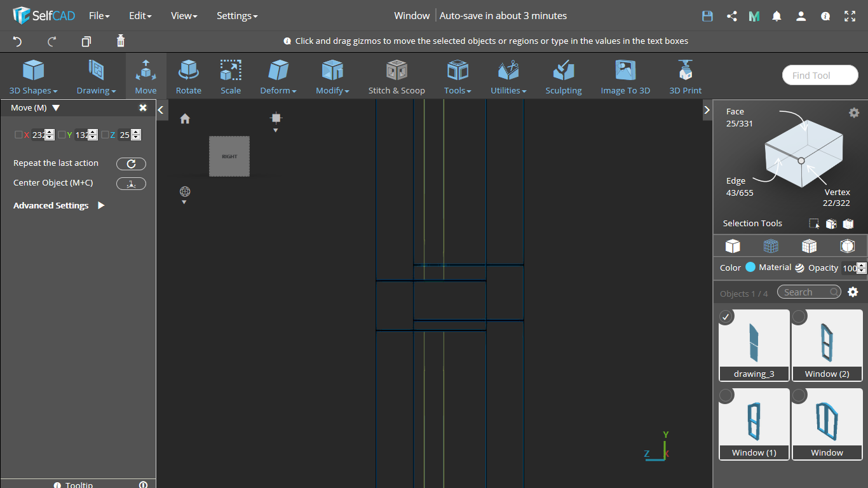This screenshot has height=488, width=868.
Task: Toggle fullscreen mode icon
Action: tap(850, 17)
